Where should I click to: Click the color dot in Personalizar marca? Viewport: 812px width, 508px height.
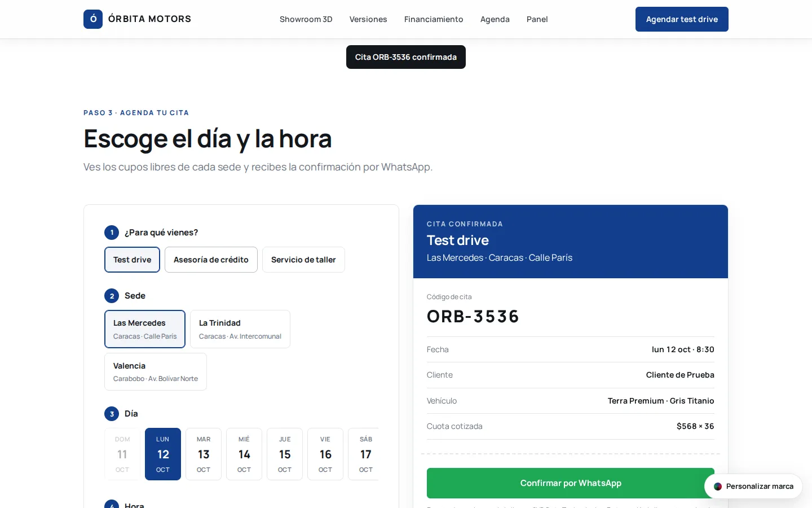(x=718, y=487)
